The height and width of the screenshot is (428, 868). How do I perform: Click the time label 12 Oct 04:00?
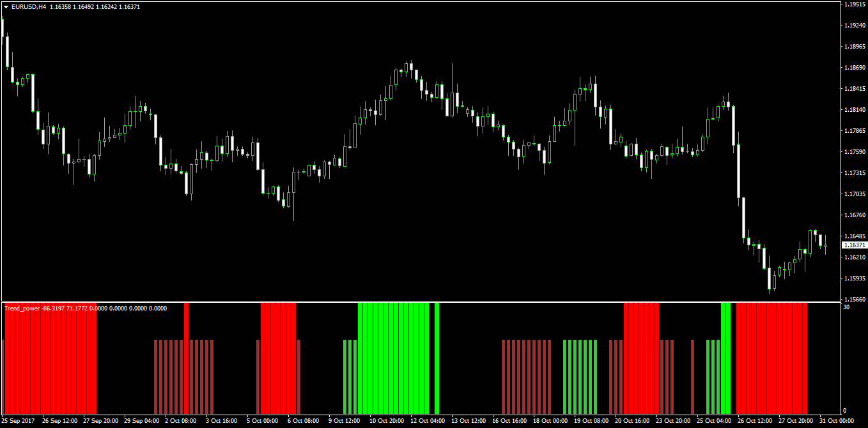click(428, 422)
